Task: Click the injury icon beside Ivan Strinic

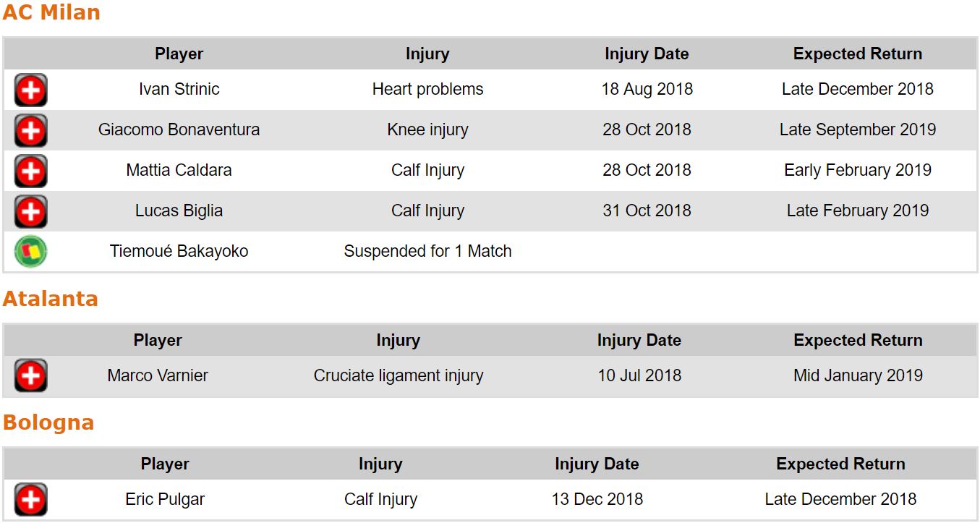Action: coord(30,90)
